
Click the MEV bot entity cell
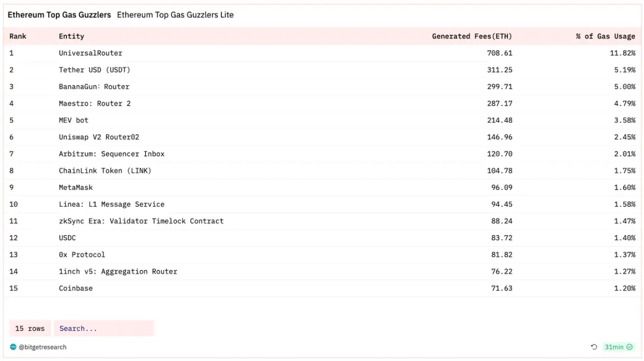click(74, 120)
